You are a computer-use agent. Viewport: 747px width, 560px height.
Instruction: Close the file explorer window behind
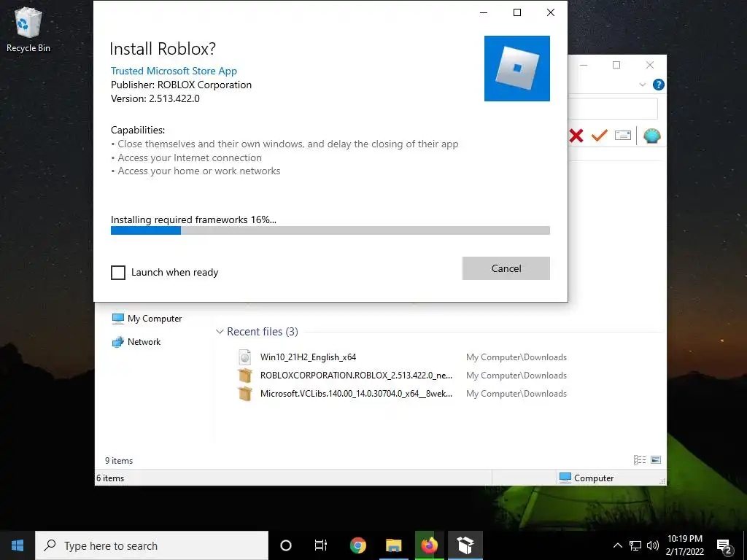pyautogui.click(x=650, y=65)
